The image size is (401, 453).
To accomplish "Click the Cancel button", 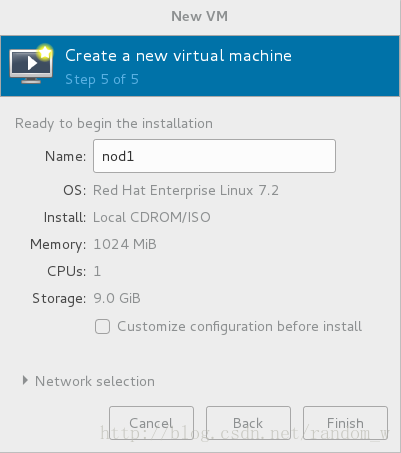I will pos(151,423).
